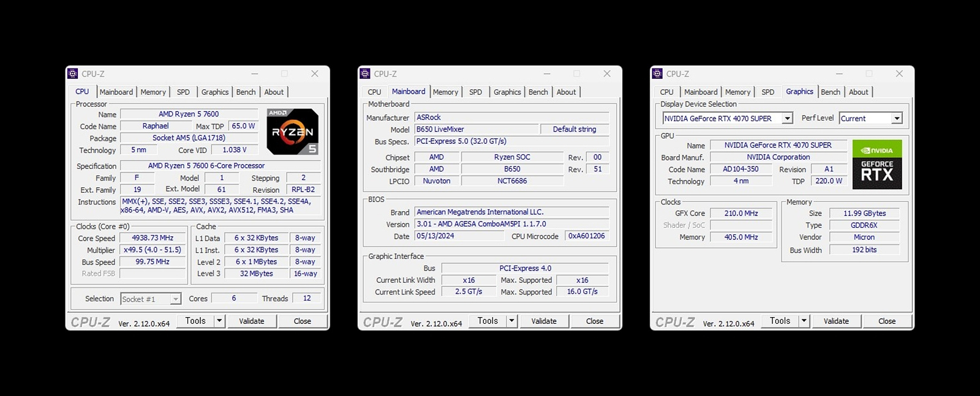Click BIOS Date 05/13/2024 field
The image size is (980, 396).
459,236
